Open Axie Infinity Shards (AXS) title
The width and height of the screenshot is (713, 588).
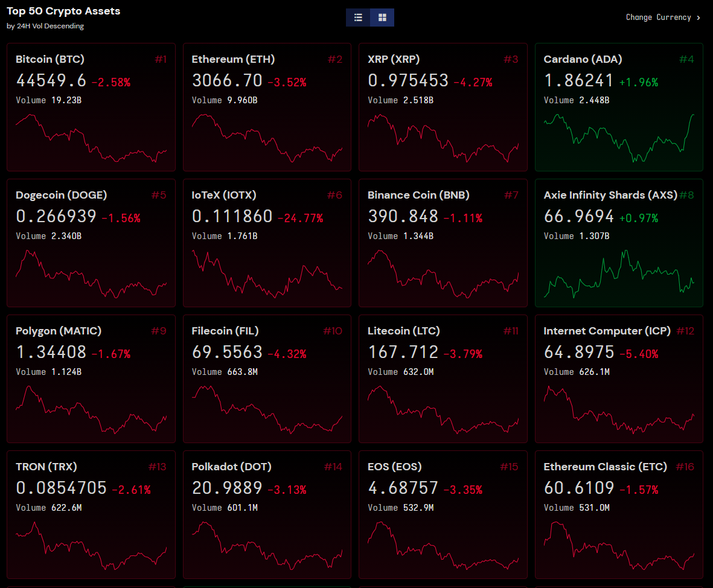coord(611,195)
